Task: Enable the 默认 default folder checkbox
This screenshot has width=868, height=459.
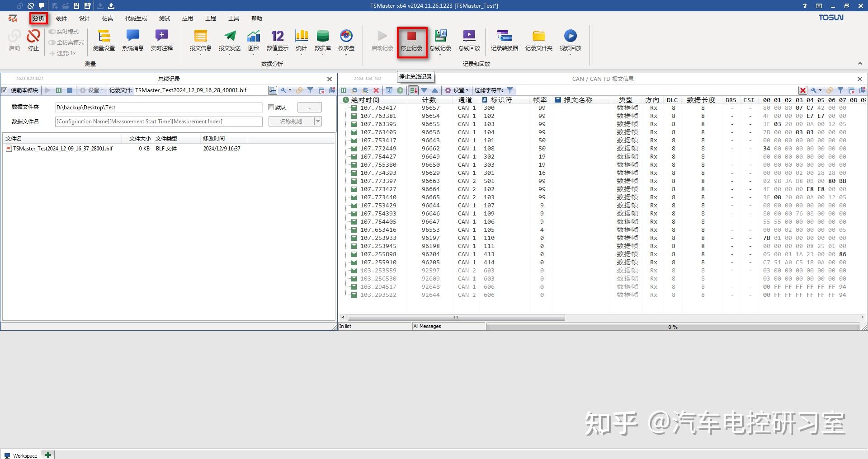Action: coord(270,107)
